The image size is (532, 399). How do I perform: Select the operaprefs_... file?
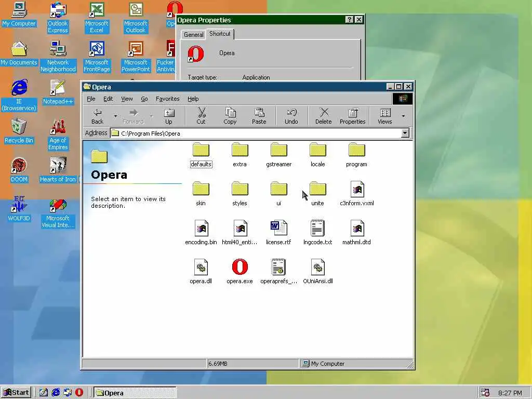coord(278,271)
